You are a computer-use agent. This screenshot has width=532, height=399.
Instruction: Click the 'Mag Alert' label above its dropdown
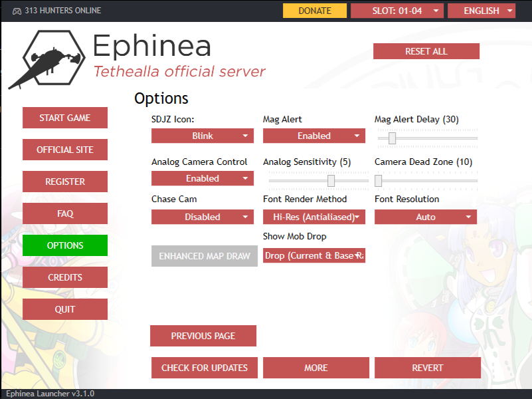[282, 120]
